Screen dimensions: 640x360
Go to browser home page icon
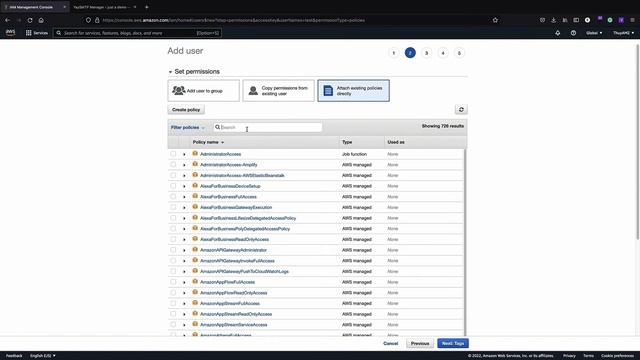click(41, 20)
